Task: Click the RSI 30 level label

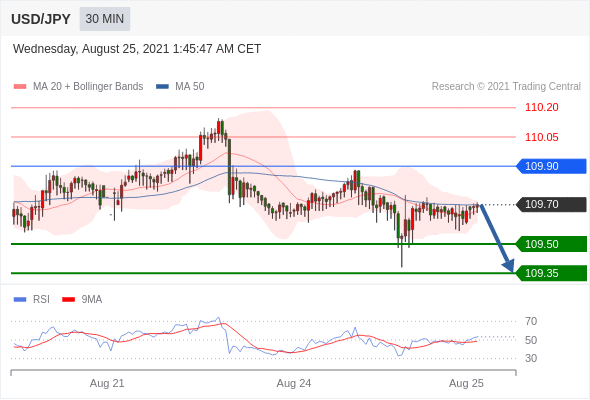Action: click(x=531, y=358)
